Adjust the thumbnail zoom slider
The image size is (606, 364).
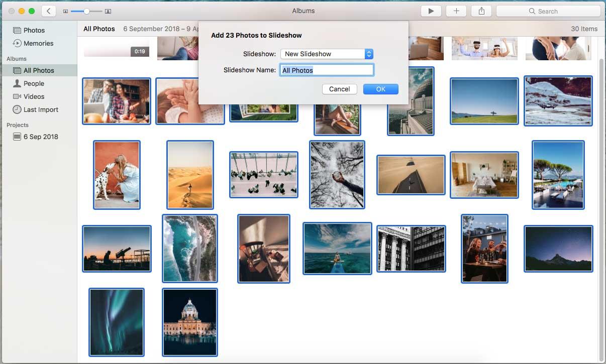[86, 11]
